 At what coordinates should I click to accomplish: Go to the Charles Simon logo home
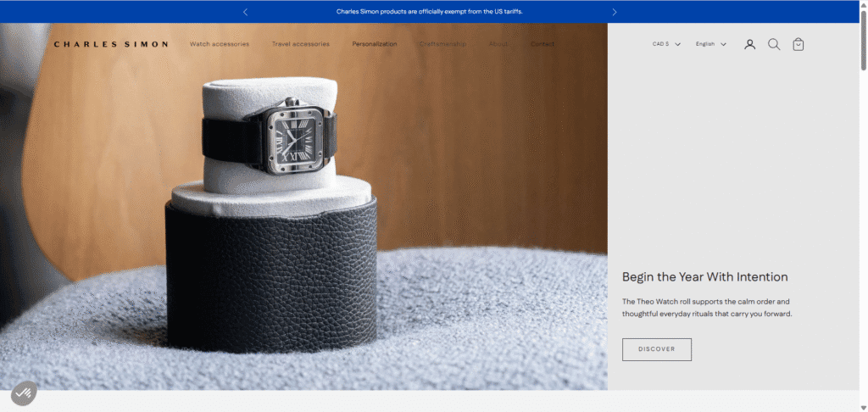pos(111,44)
